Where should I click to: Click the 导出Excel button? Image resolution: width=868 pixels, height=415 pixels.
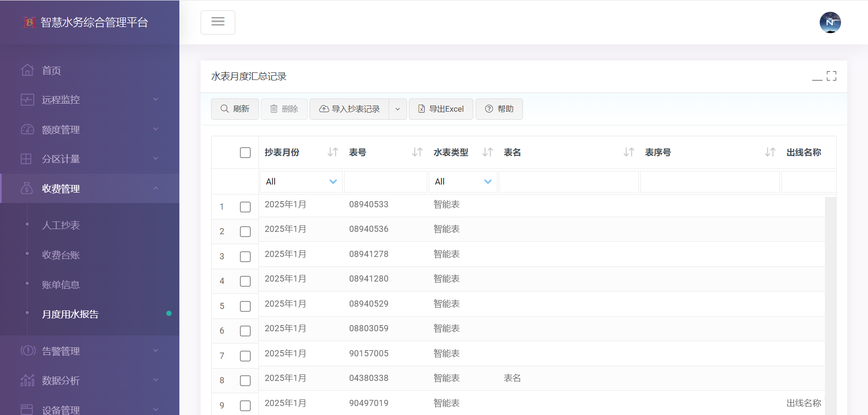point(441,109)
